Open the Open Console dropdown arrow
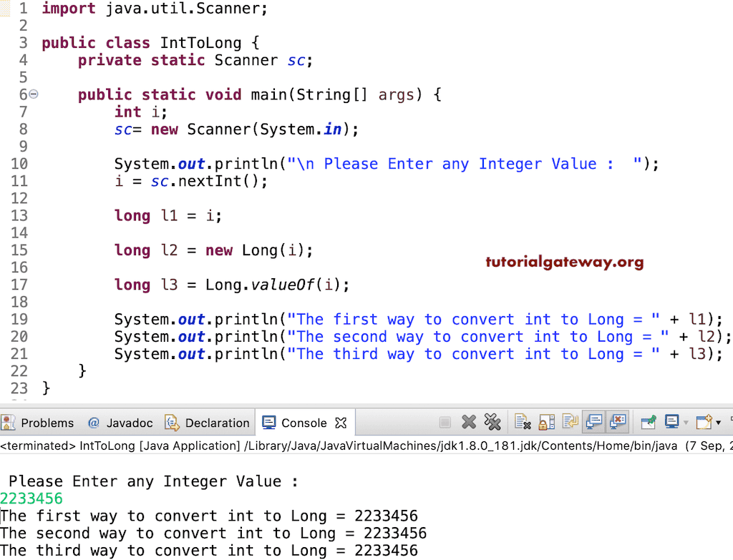Screen dimensions: 733x560 717,423
